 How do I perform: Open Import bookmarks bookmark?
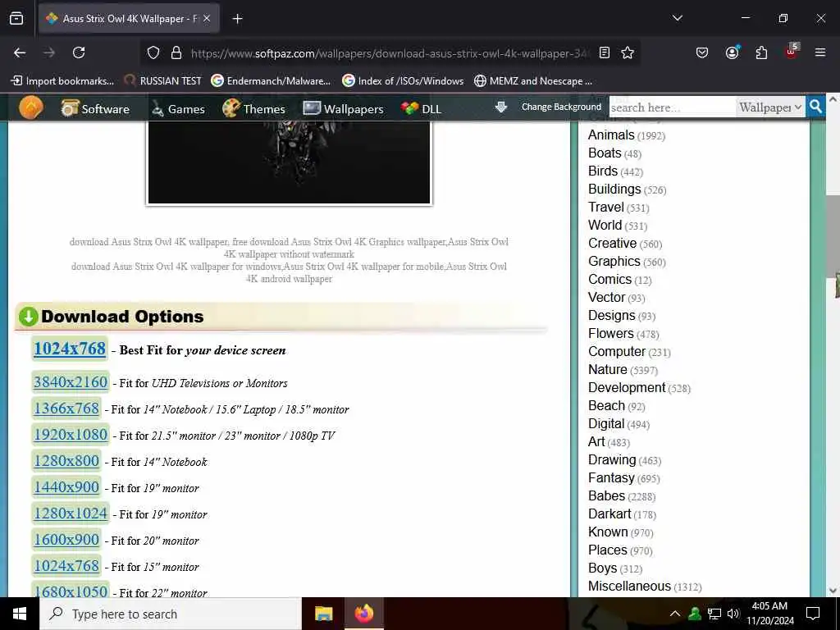62,81
